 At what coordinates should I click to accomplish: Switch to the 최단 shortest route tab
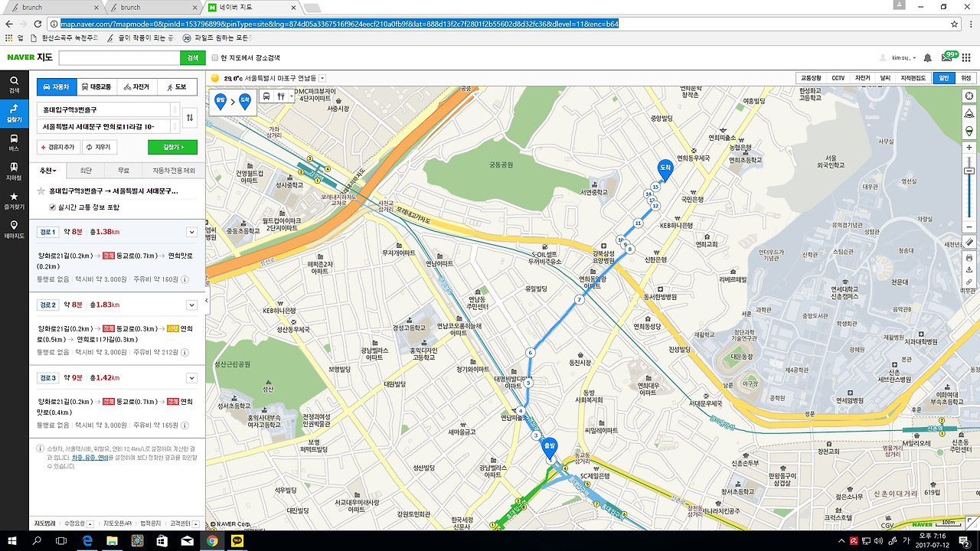click(x=86, y=171)
